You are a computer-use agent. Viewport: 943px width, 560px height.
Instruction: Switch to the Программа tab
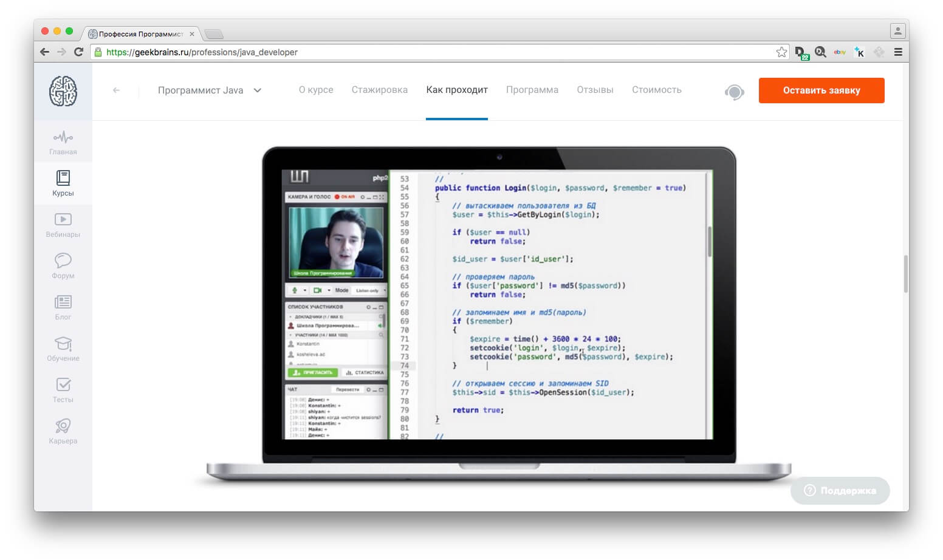click(532, 90)
